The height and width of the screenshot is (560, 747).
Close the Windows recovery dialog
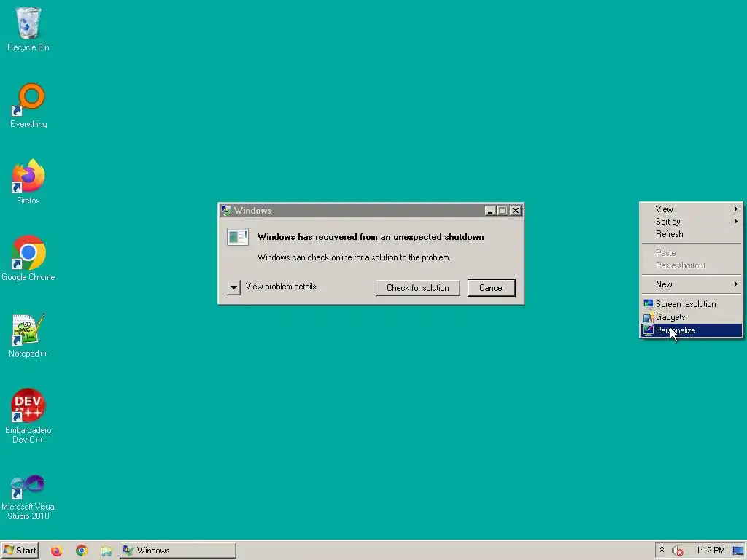pos(515,211)
